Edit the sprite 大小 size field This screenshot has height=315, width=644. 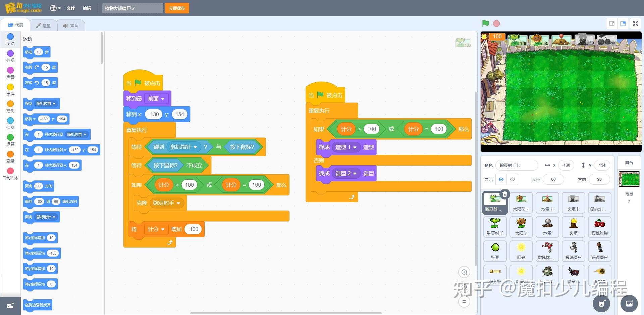tap(553, 179)
